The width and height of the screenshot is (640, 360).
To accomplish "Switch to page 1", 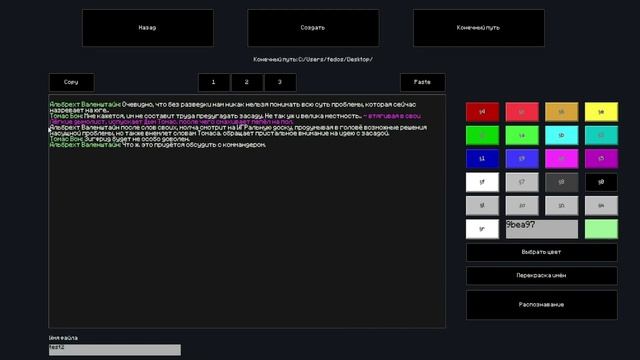I will [213, 82].
